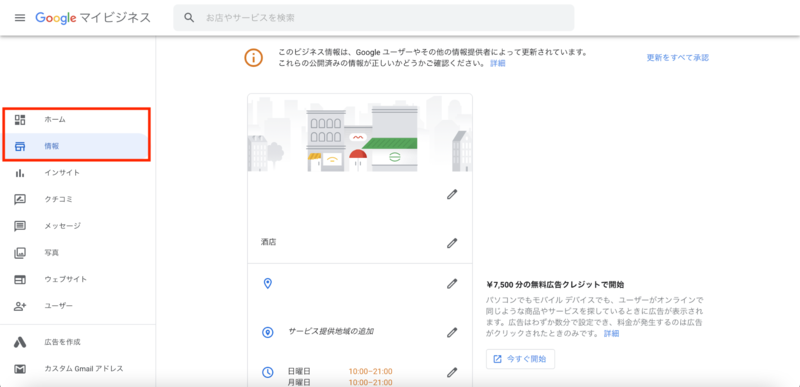Open 詳細 link in ad credit description
The image size is (800, 387).
pyautogui.click(x=611, y=333)
